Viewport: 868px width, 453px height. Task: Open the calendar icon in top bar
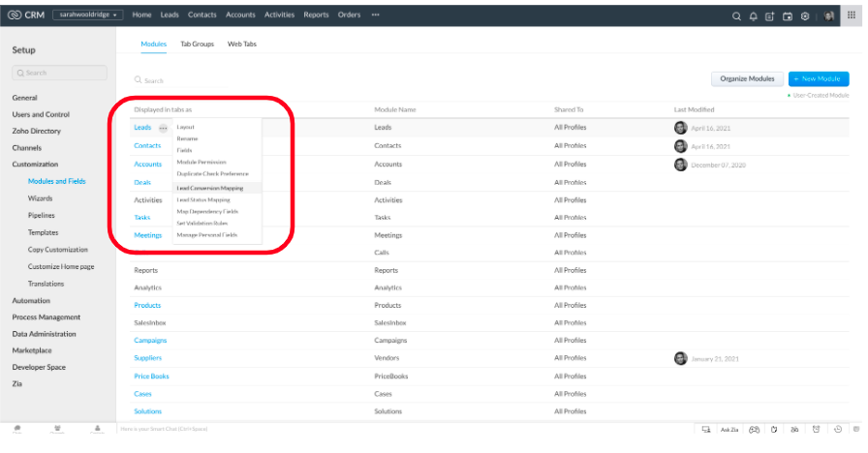788,16
